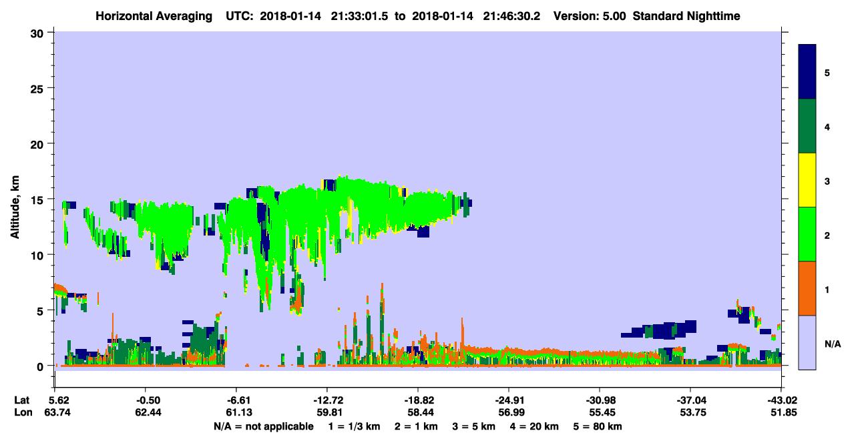The height and width of the screenshot is (445, 868).
Task: Click the lavender N/A colorbar segment
Action: [x=807, y=342]
